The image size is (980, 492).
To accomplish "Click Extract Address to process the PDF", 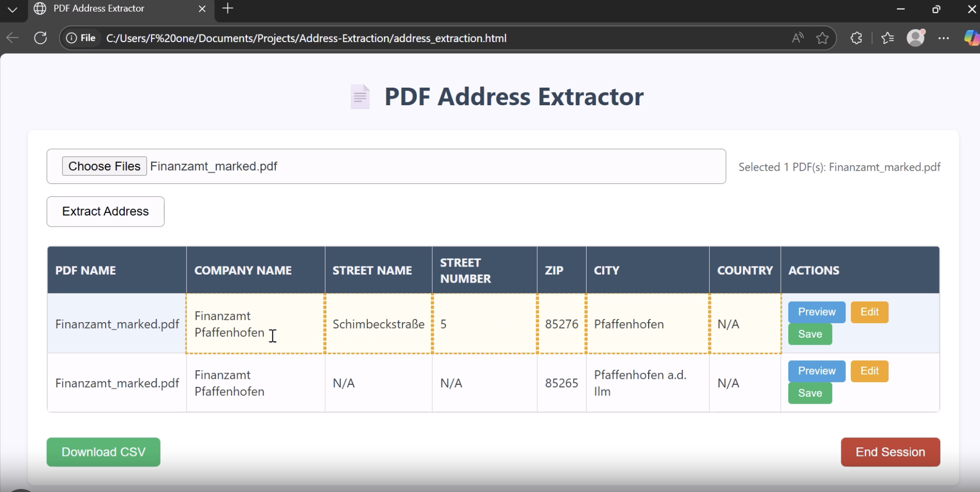I will point(105,211).
